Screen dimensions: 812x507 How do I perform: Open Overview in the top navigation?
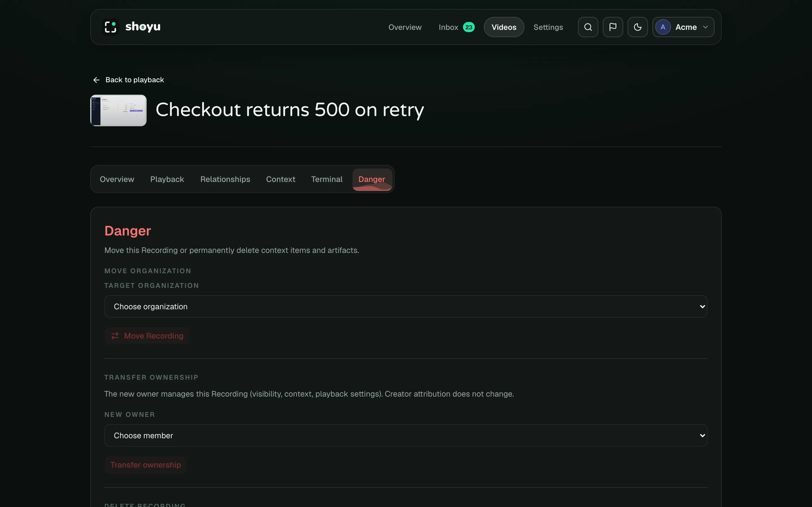(x=405, y=27)
